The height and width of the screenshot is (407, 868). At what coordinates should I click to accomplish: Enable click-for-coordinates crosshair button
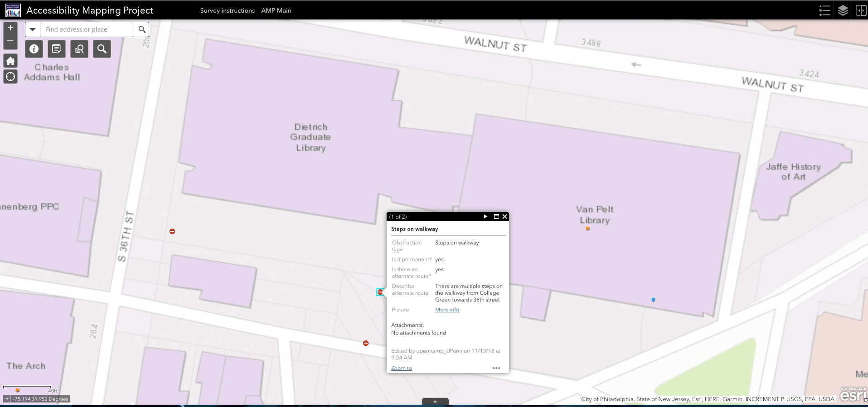7,399
